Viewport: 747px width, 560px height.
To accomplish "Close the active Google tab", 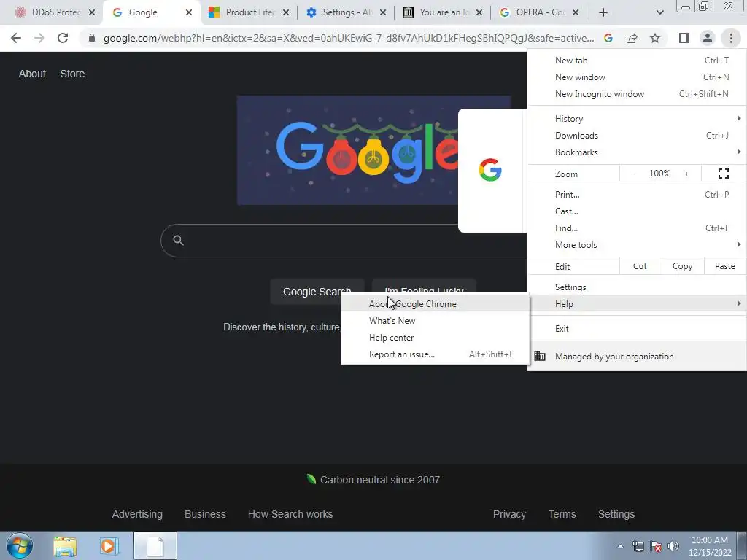I will click(x=189, y=12).
